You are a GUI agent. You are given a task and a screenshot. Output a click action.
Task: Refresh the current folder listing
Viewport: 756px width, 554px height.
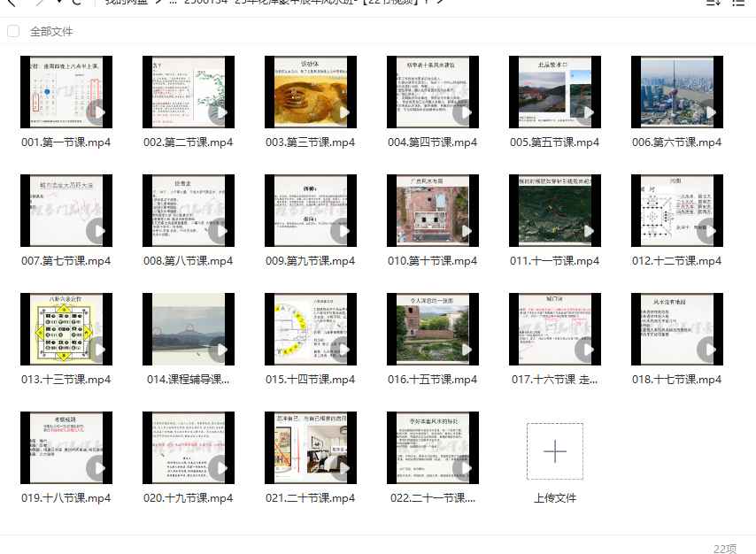[x=77, y=3]
